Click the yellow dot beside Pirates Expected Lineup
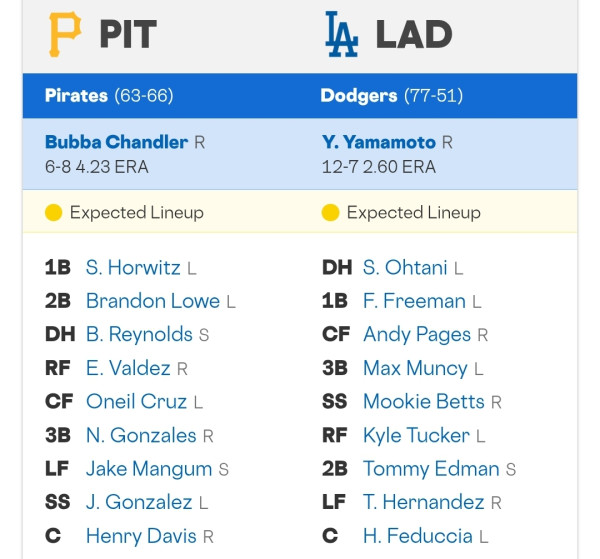 (x=54, y=213)
